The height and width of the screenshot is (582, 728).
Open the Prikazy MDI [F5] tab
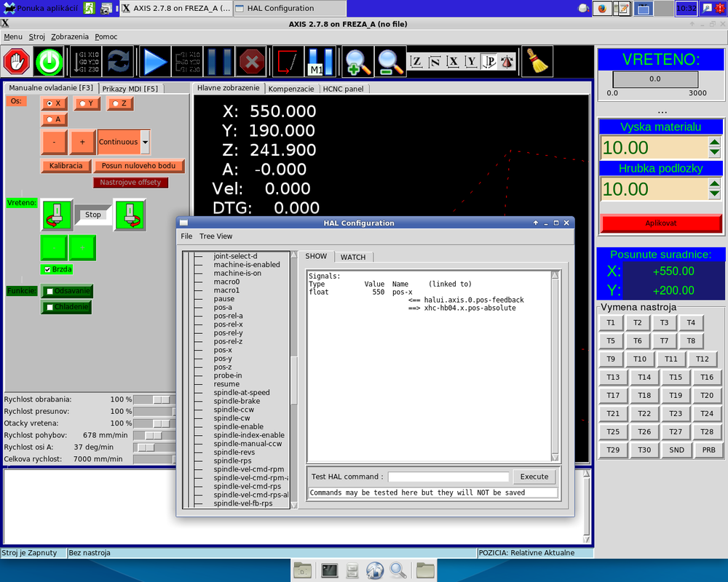point(130,89)
